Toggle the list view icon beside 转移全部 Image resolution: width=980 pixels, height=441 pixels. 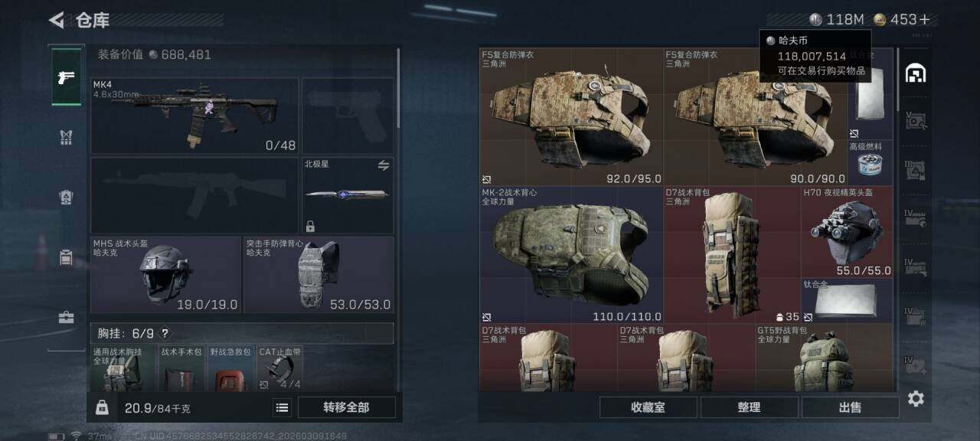coord(282,408)
